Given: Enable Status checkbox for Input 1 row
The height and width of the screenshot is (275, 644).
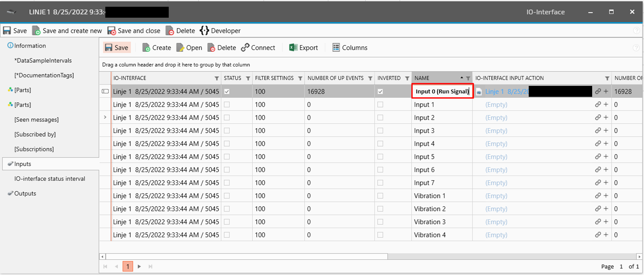Looking at the screenshot, I should [x=227, y=105].
